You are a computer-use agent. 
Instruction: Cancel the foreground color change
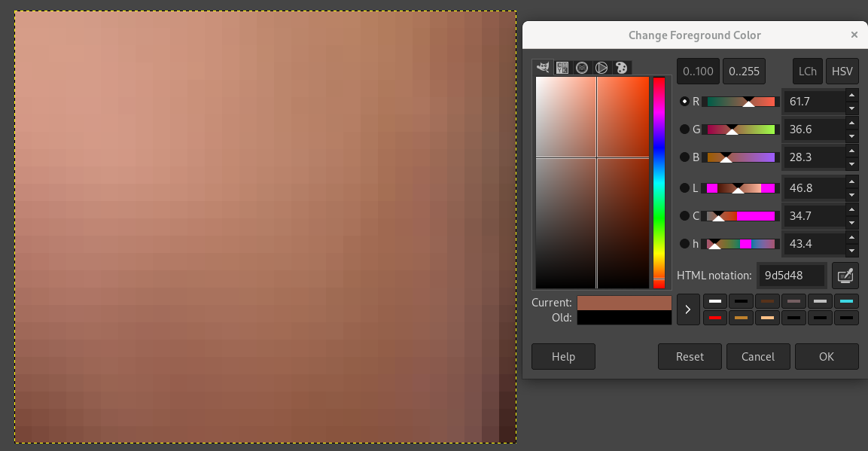point(758,357)
